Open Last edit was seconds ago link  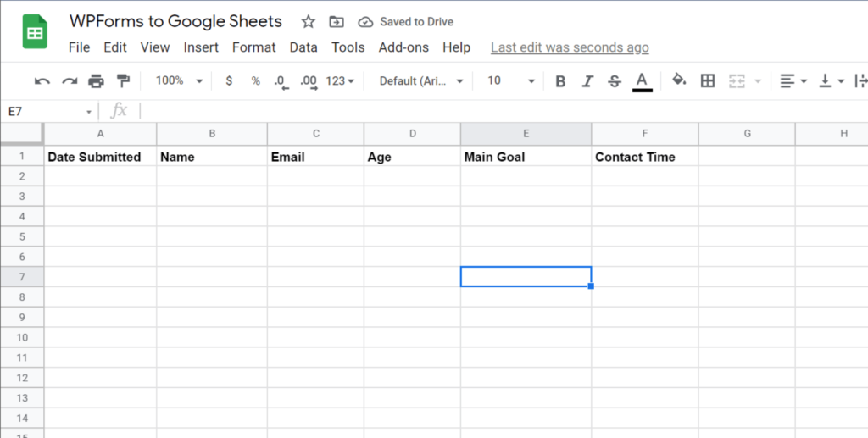click(x=570, y=47)
